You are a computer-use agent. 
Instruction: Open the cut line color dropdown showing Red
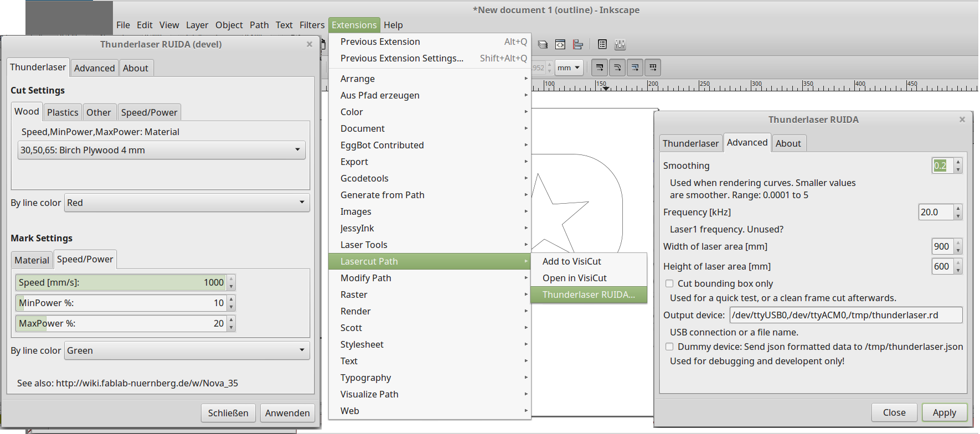pyautogui.click(x=187, y=203)
